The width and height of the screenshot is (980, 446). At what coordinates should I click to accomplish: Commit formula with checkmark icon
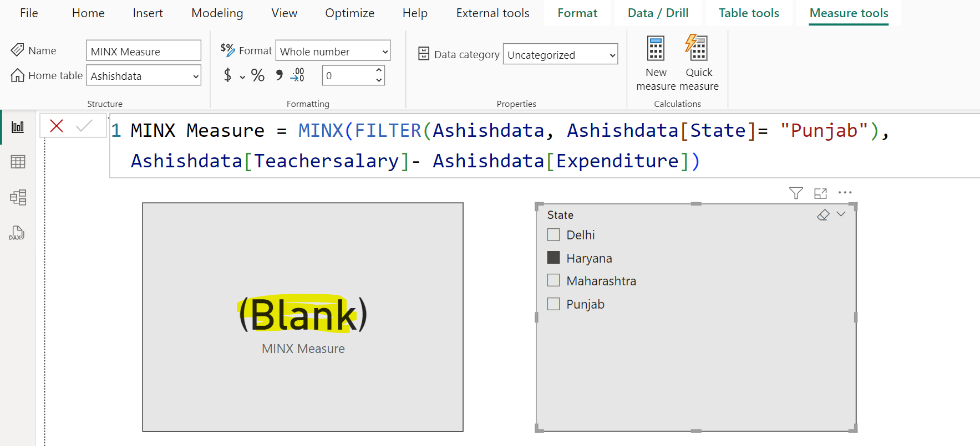tap(84, 126)
